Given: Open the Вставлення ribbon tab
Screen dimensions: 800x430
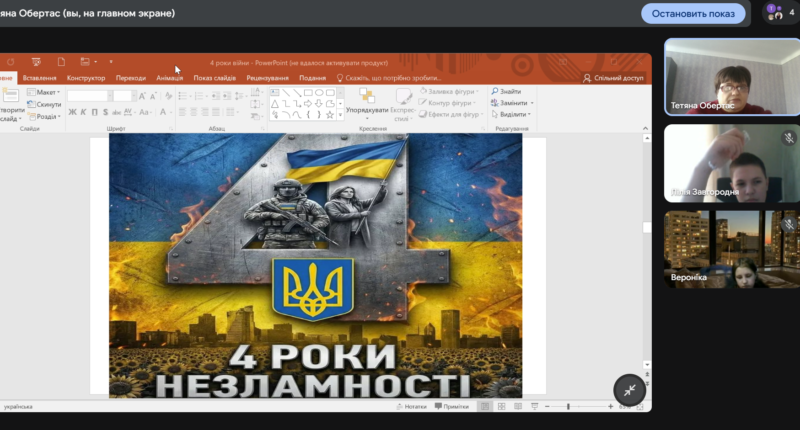Looking at the screenshot, I should tap(39, 78).
